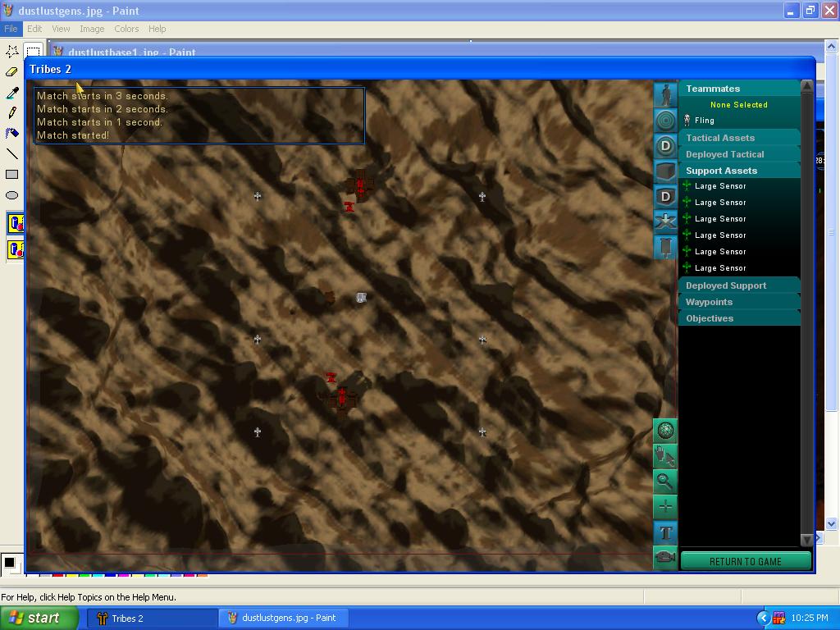
Task: Click the 'For Help' status bar text
Action: tap(89, 597)
